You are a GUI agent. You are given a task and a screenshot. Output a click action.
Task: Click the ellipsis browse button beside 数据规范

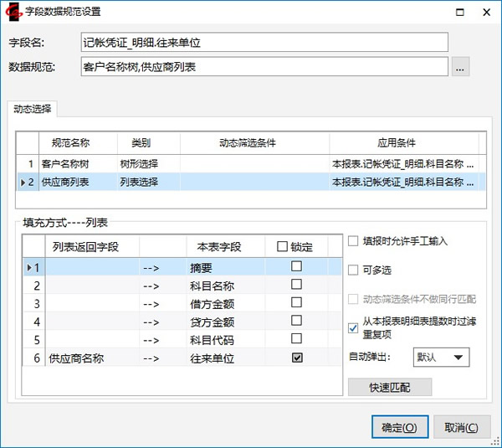pos(461,68)
